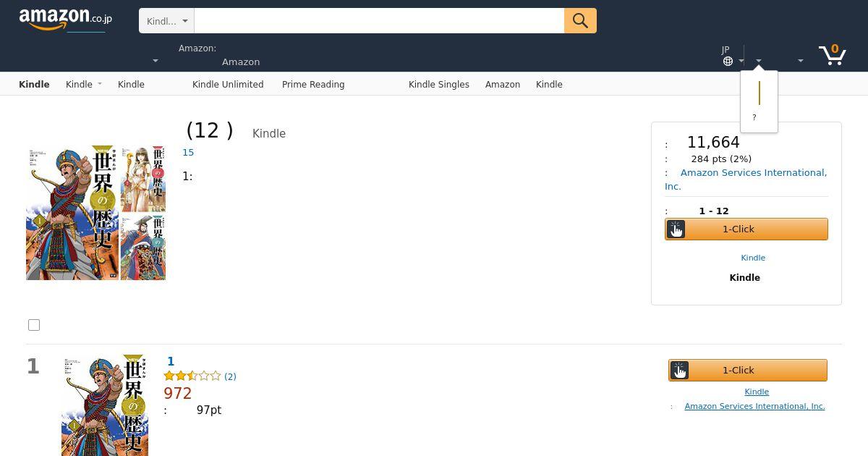Tick the checkbox below the series cover
This screenshot has height=456, width=868.
pyautogui.click(x=34, y=325)
